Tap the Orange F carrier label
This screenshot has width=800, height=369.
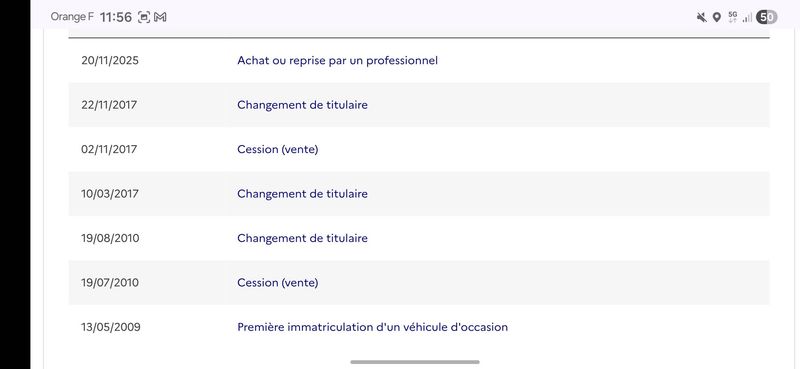(x=72, y=17)
